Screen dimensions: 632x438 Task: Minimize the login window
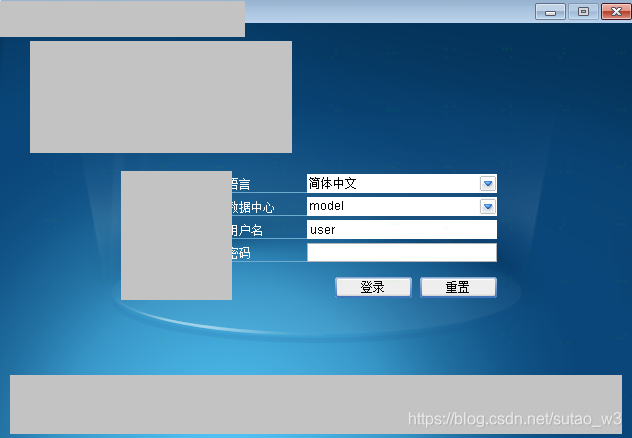click(x=550, y=11)
